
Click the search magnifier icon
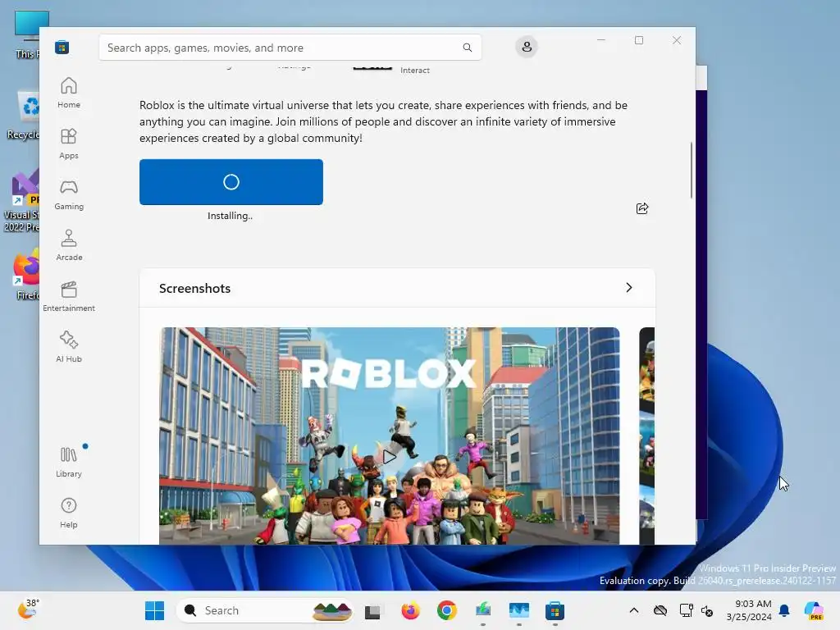click(x=467, y=48)
